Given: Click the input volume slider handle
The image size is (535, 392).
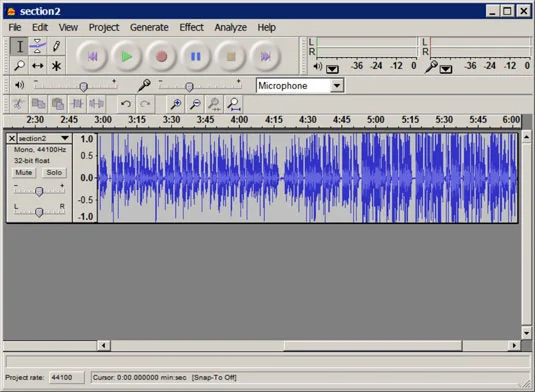Looking at the screenshot, I should pyautogui.click(x=189, y=87).
